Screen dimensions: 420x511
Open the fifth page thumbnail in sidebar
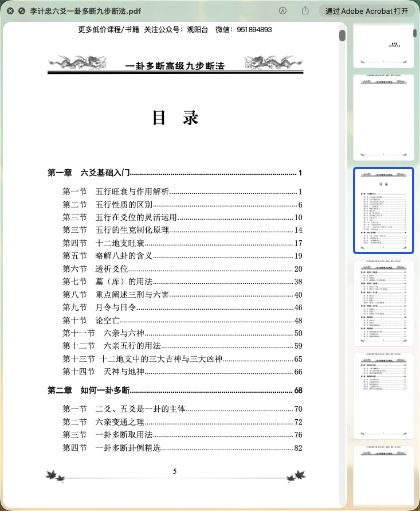pyautogui.click(x=383, y=396)
